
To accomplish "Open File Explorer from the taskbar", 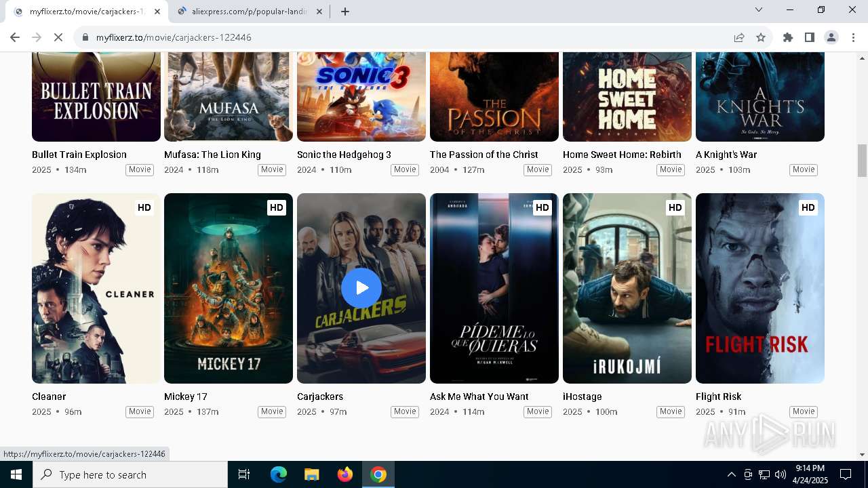I will coord(311,474).
